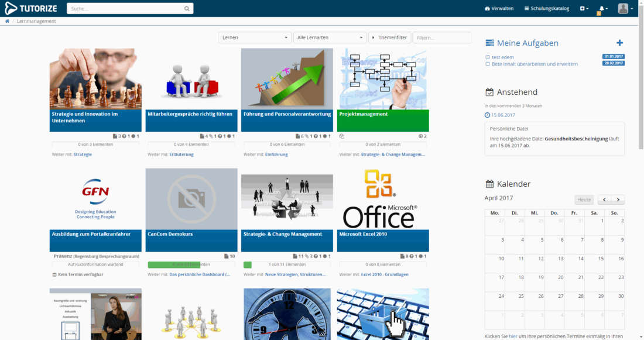Open 'Ausbildung zum Portalkranfahrer' course title

coord(91,234)
